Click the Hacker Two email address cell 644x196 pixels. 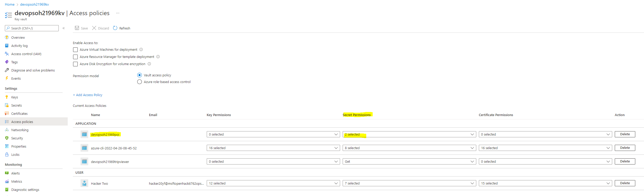176,183
